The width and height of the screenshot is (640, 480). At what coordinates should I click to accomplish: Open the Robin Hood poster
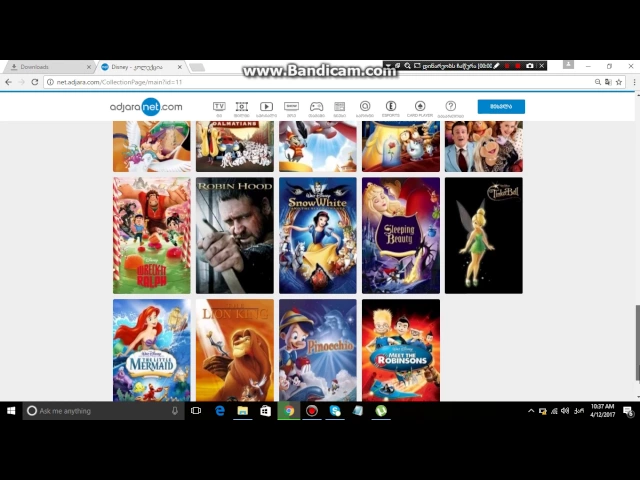pos(235,236)
